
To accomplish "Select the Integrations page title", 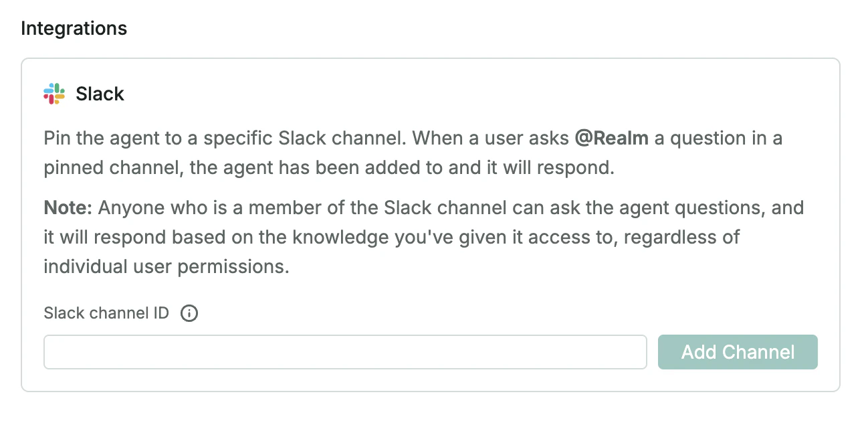I will 74,28.
